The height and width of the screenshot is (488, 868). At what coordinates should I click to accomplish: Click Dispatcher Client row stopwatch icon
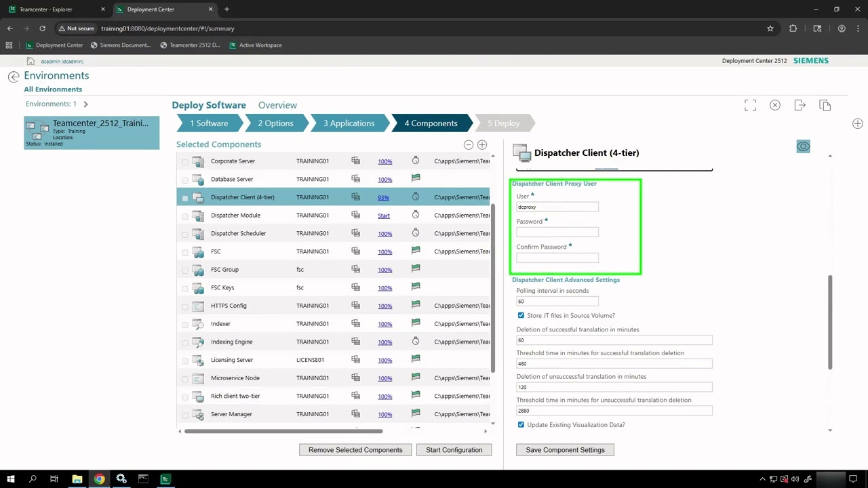coord(416,197)
